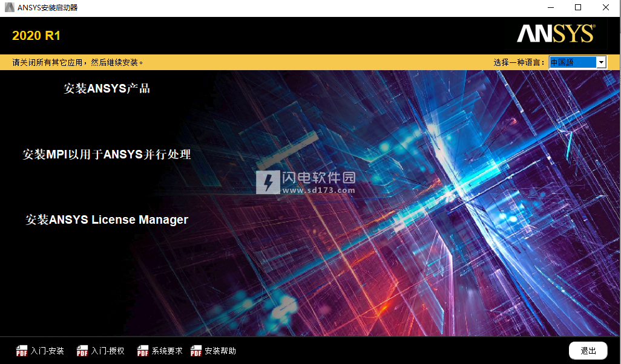621x364 pixels.
Task: Click PDF icon beside 安装帮助
Action: pyautogui.click(x=196, y=351)
